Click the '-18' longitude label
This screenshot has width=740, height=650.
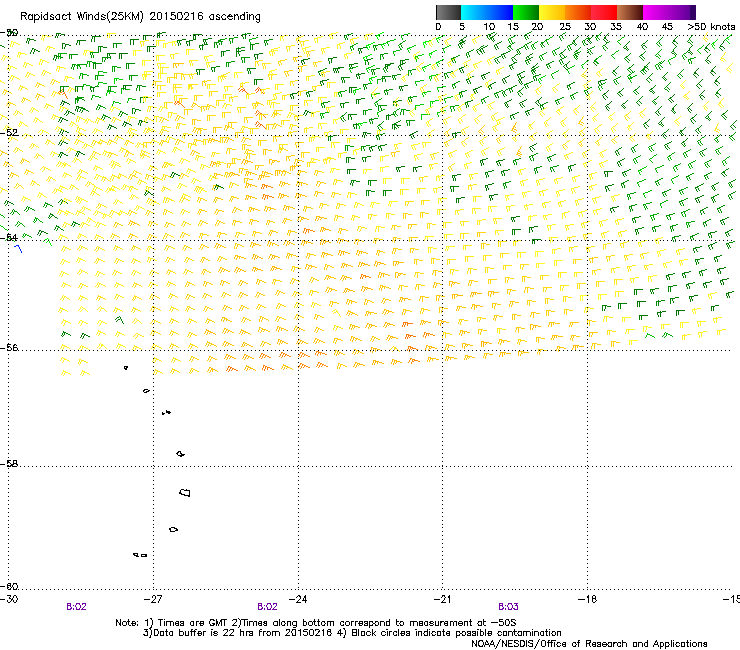[587, 599]
